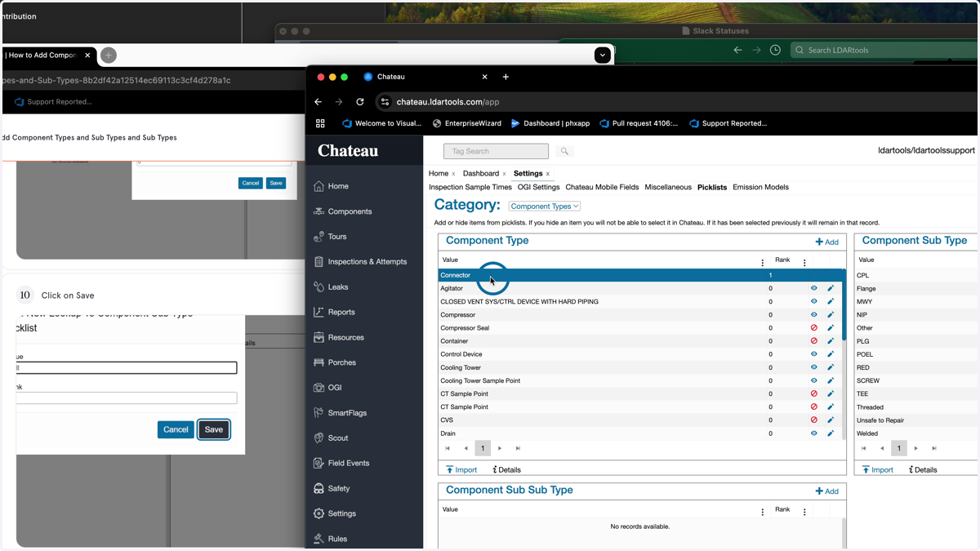Edit the Cooling Tower row pencil icon
The width and height of the screenshot is (980, 551).
coord(831,367)
